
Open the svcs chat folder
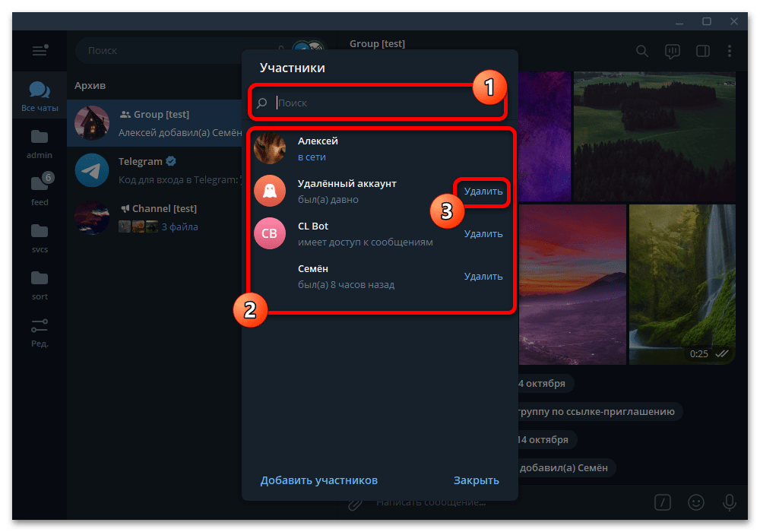tap(40, 239)
